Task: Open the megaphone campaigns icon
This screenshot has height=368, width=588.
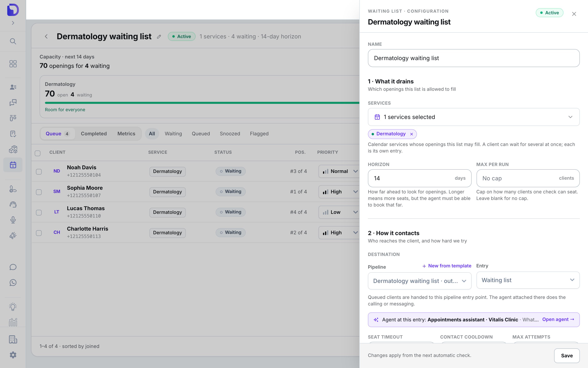Action: pyautogui.click(x=13, y=235)
